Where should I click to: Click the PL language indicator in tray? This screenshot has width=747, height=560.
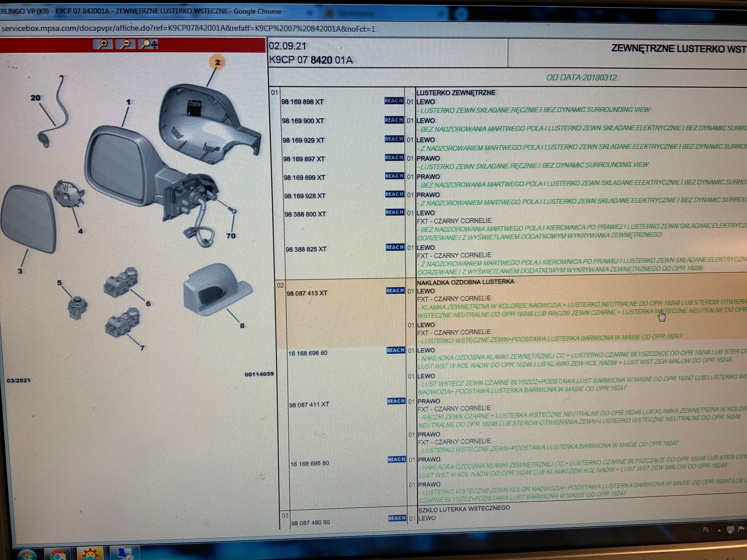(x=706, y=530)
